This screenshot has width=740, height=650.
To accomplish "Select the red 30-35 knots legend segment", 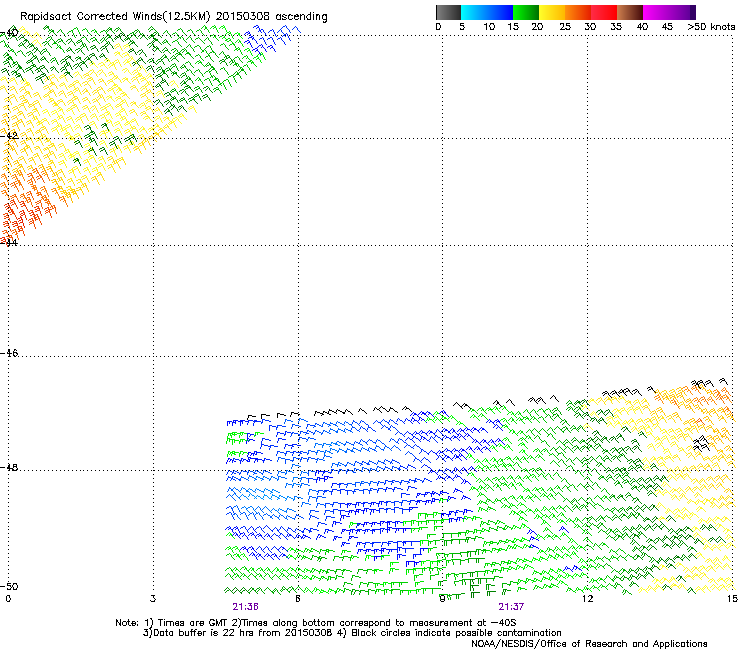I will coord(604,12).
